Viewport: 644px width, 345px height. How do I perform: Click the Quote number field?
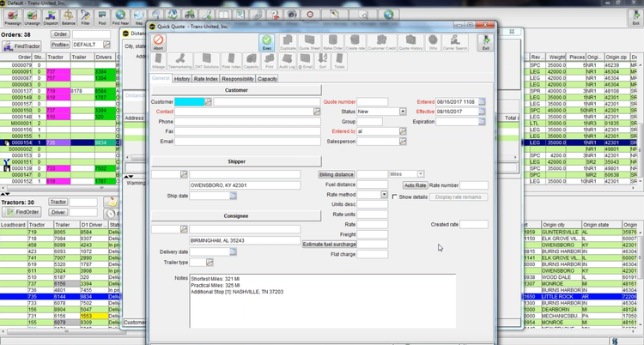tap(372, 102)
